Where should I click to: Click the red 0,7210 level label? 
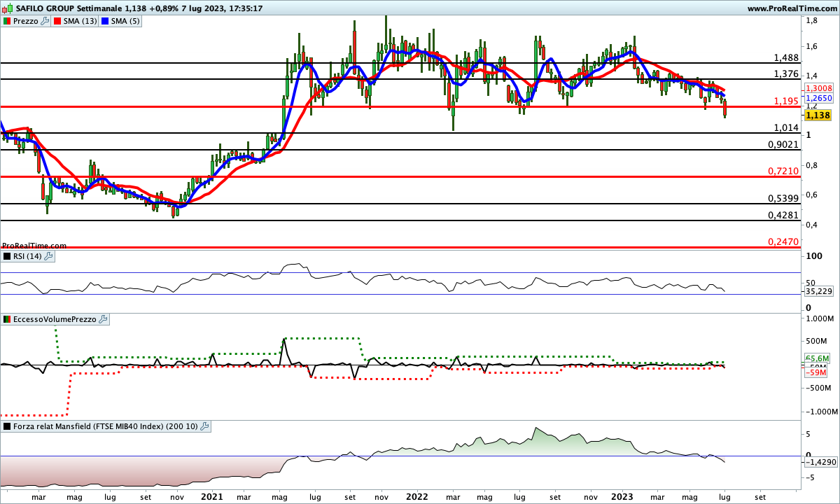(x=783, y=171)
